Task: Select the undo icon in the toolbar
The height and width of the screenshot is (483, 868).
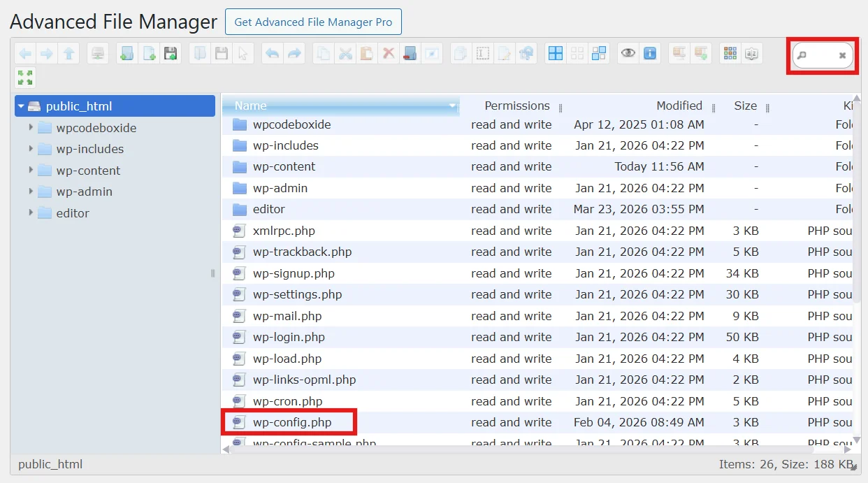Action: click(271, 53)
